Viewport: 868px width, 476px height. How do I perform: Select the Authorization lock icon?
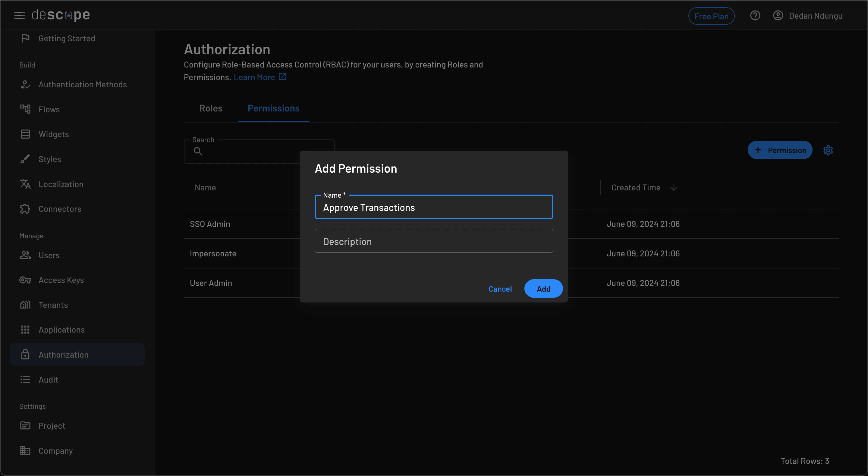[x=25, y=354]
